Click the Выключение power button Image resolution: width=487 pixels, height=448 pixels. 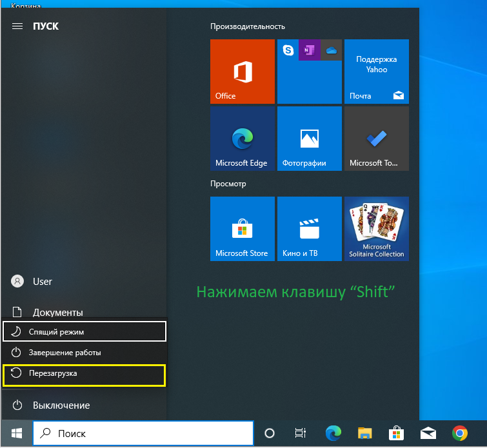[x=84, y=405]
